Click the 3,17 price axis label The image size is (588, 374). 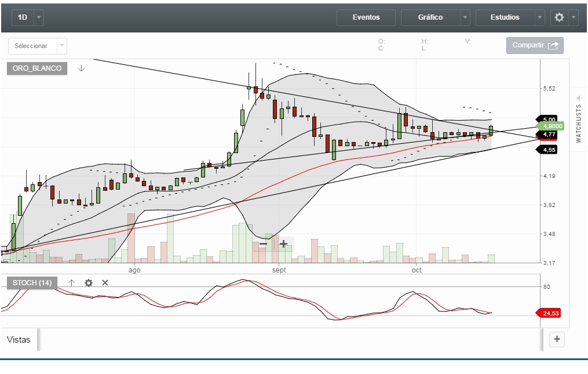click(x=549, y=263)
